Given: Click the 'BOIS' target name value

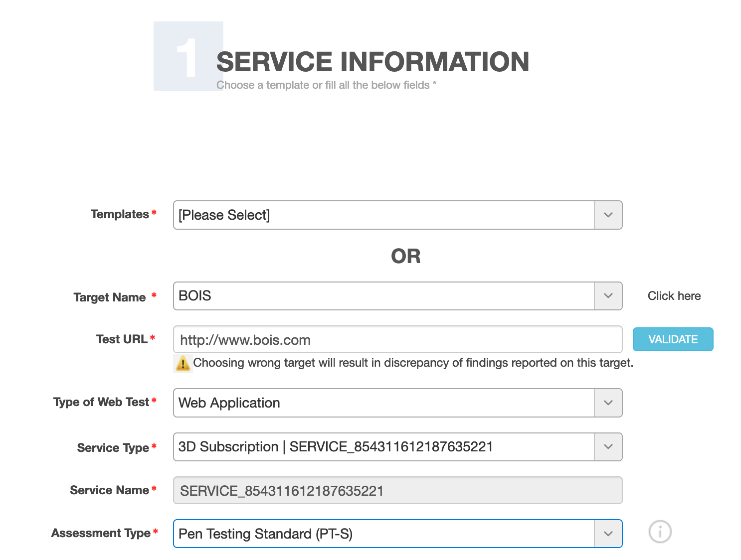Looking at the screenshot, I should click(x=195, y=296).
